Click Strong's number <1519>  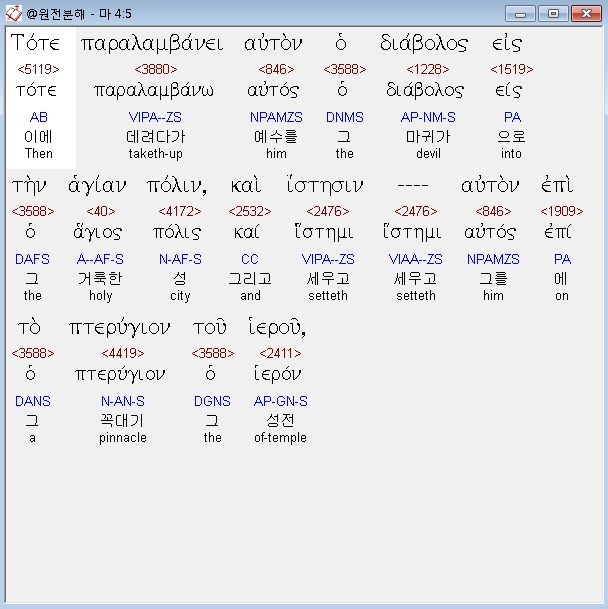[511, 69]
